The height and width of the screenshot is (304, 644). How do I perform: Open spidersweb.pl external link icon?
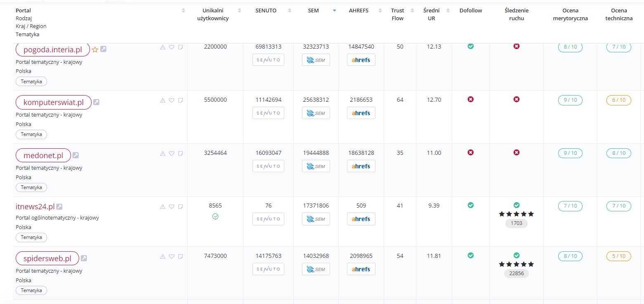coord(84,258)
